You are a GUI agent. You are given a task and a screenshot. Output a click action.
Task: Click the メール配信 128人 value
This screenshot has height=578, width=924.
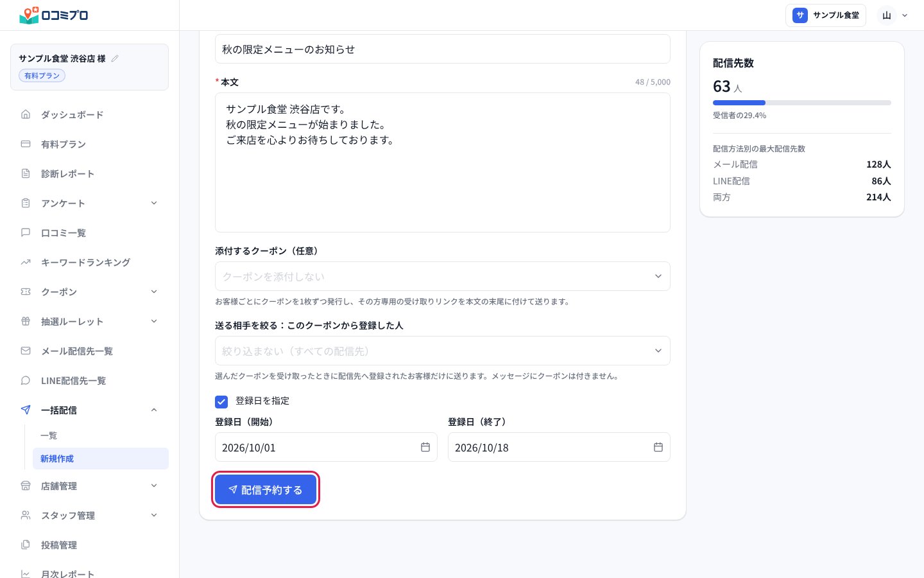click(x=878, y=164)
